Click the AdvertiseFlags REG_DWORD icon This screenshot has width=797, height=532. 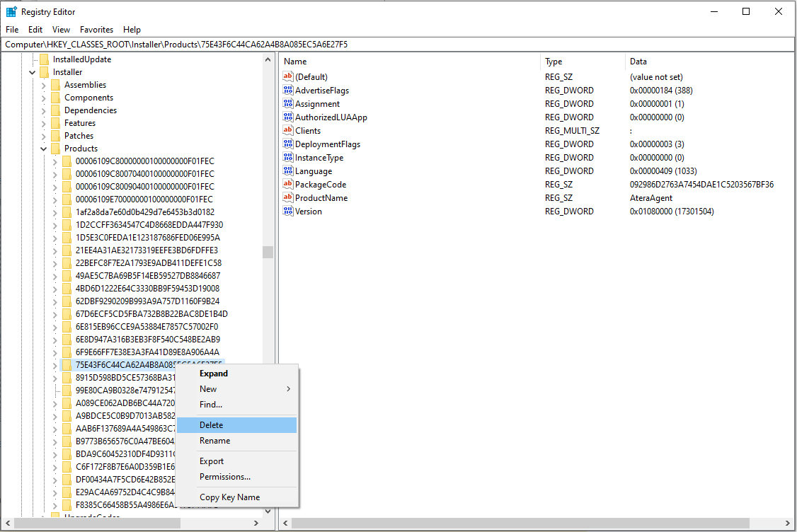click(x=289, y=90)
